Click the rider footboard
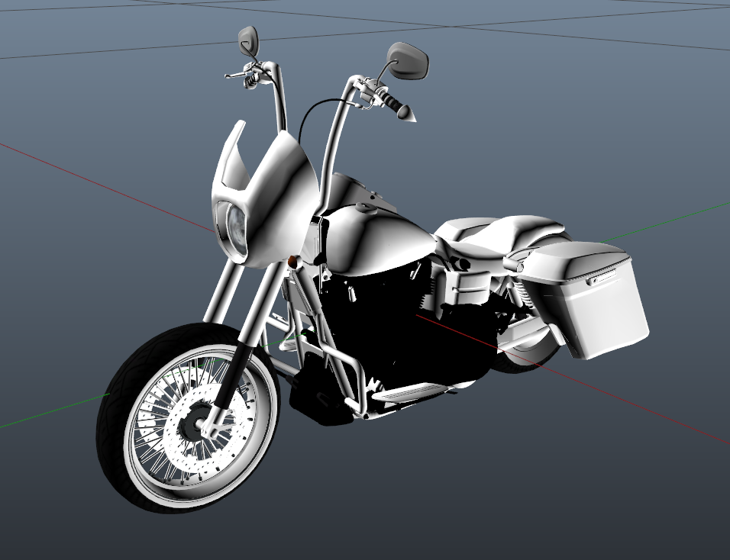The height and width of the screenshot is (560, 730). [410, 391]
